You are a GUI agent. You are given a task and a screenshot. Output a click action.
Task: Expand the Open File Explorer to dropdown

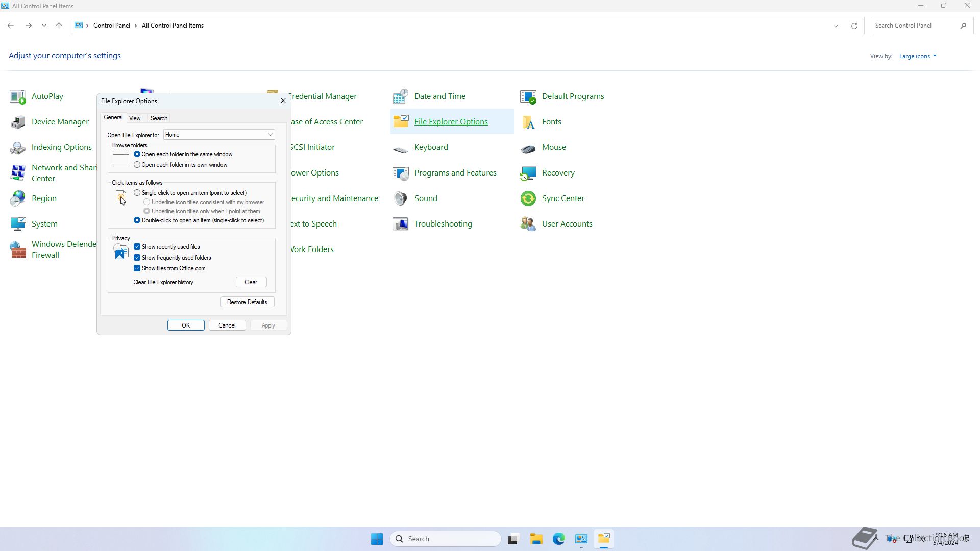click(x=270, y=135)
